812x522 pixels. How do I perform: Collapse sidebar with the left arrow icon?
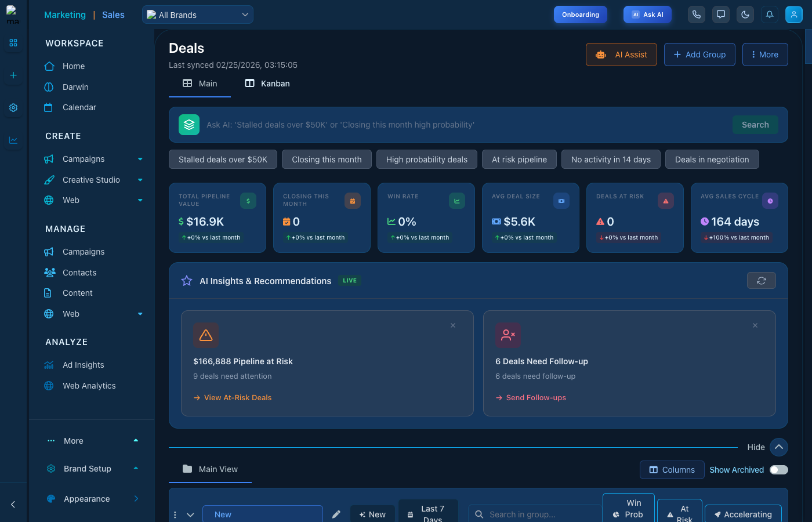click(13, 505)
